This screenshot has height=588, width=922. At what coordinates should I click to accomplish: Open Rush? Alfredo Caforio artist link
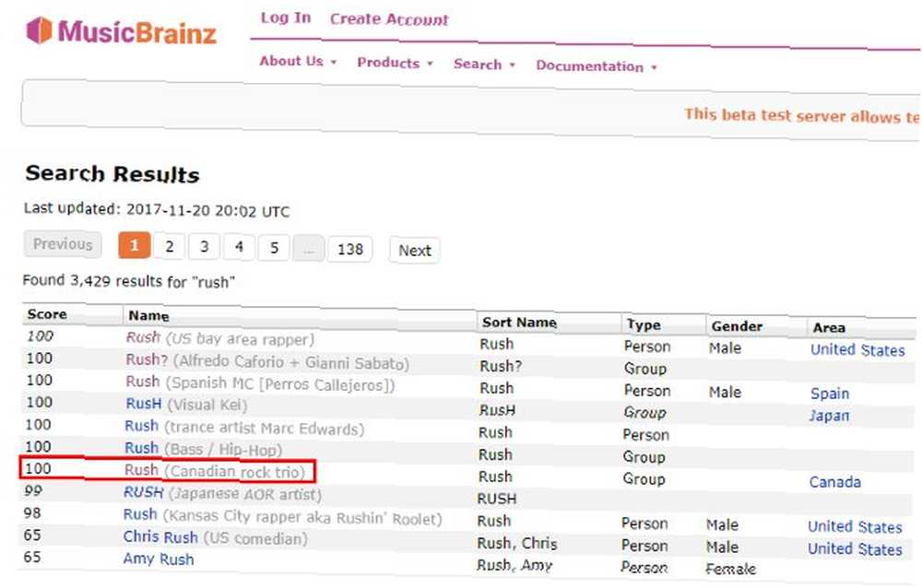147,359
